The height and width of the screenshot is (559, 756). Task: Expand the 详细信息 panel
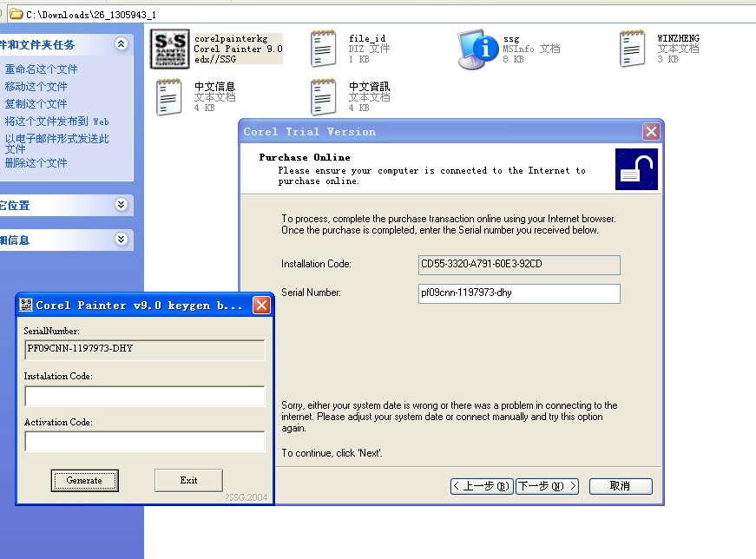(x=121, y=240)
